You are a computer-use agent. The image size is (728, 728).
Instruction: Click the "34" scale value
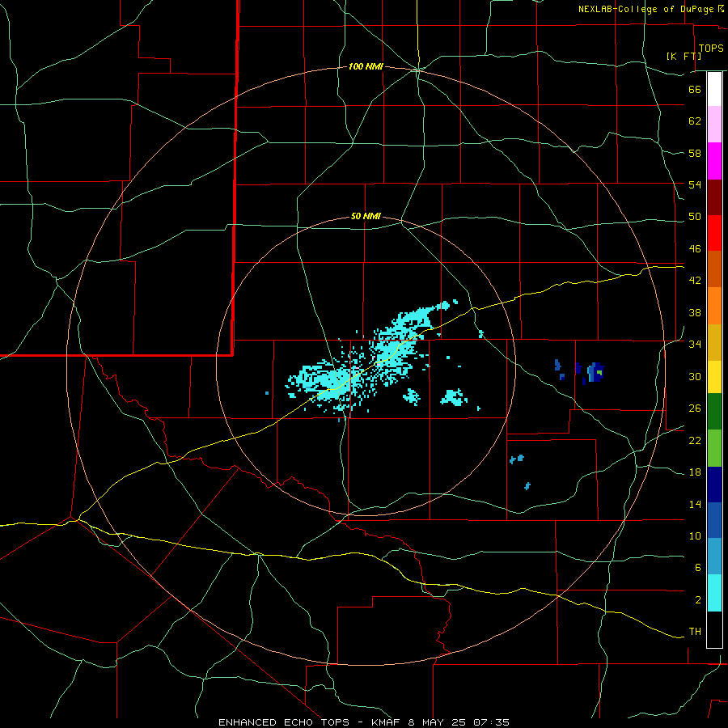(x=695, y=345)
